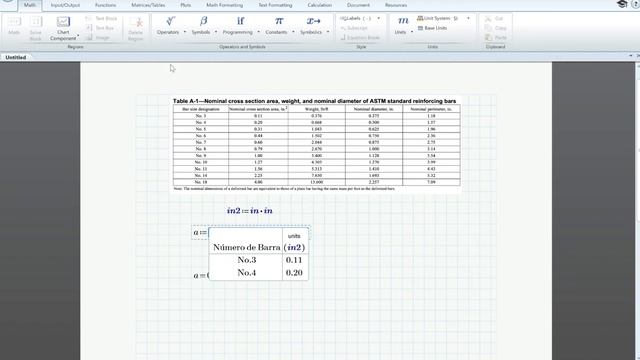Open the Constants pi icon

click(x=279, y=21)
